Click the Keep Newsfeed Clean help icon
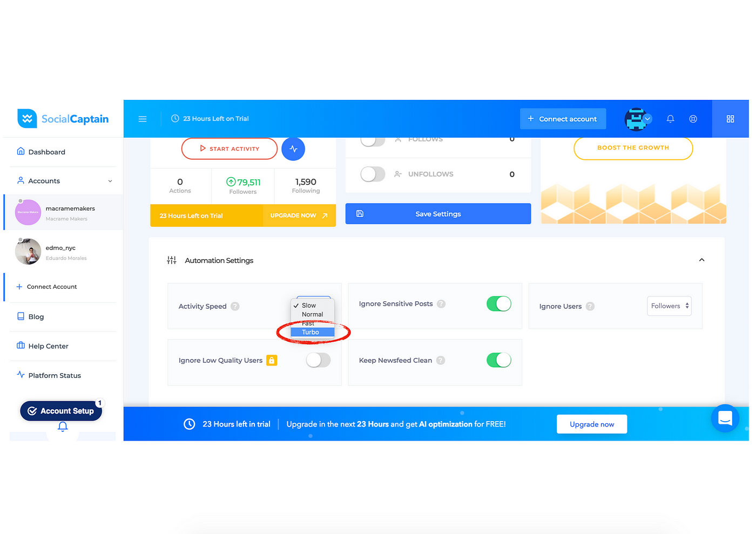 click(x=441, y=360)
